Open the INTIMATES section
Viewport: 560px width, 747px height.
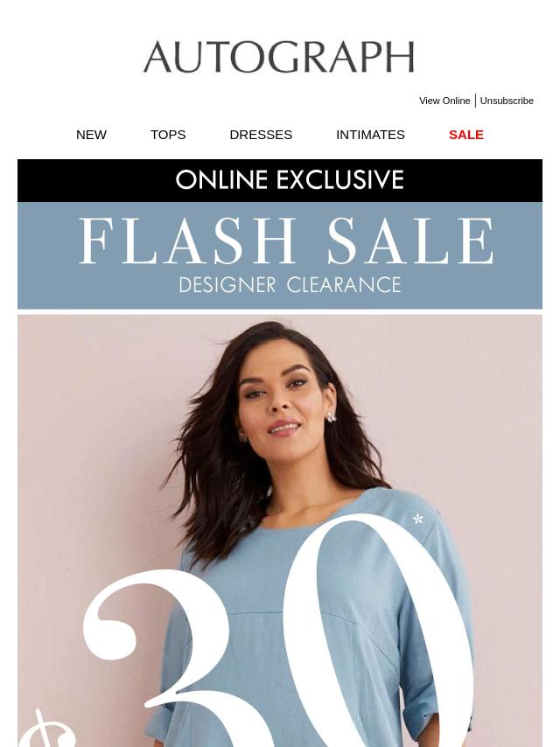click(x=370, y=135)
